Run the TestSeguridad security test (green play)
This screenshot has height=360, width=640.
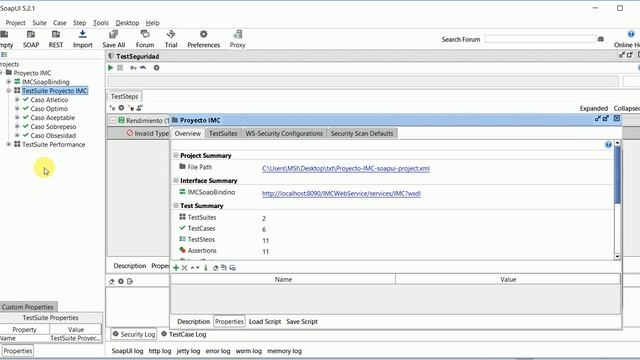110,68
